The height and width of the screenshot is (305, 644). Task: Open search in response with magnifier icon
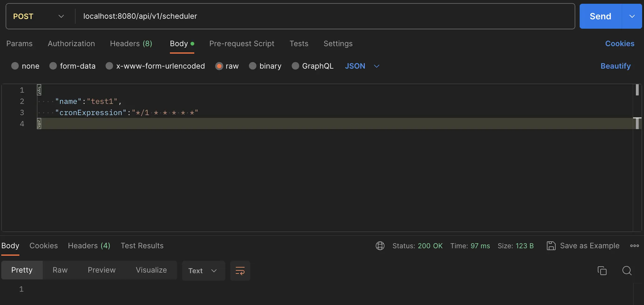[627, 271]
